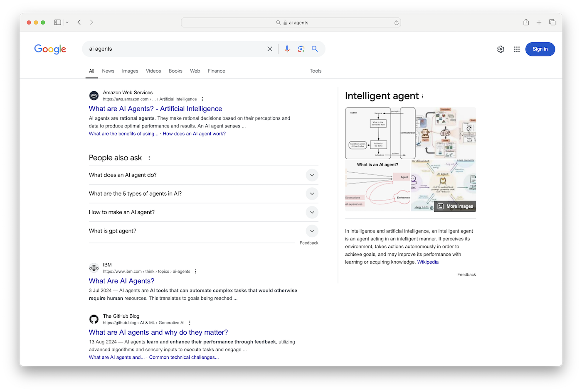The width and height of the screenshot is (582, 392).
Task: Open the Wikipedia link in knowledge panel
Action: pos(428,262)
